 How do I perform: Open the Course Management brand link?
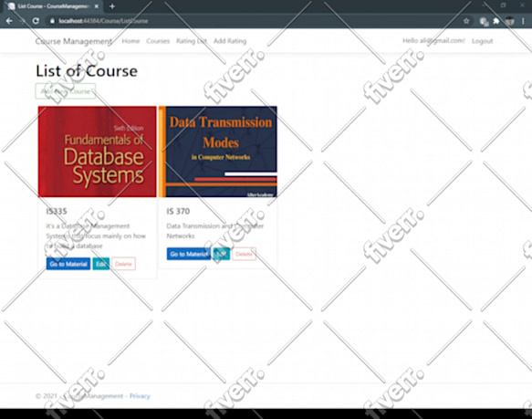pos(74,41)
